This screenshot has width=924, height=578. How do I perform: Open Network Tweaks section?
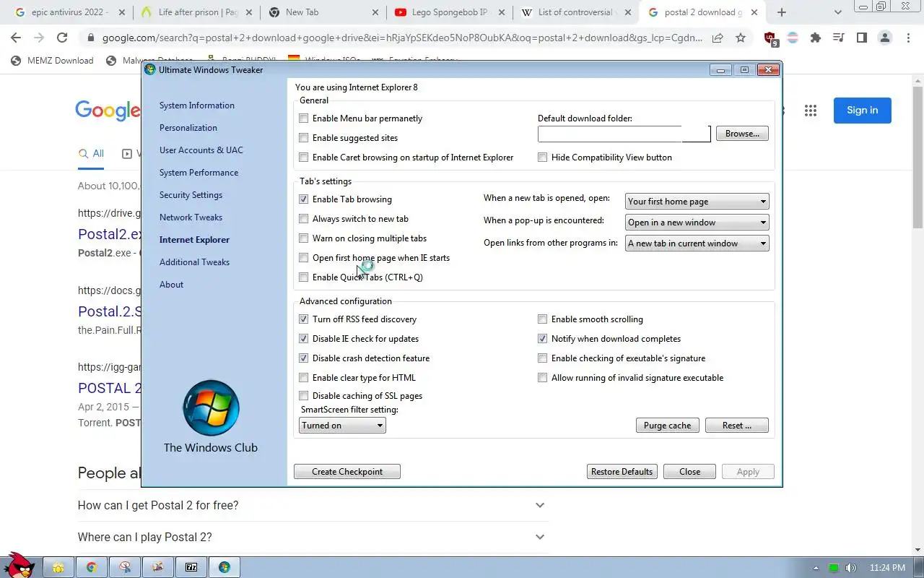(191, 217)
